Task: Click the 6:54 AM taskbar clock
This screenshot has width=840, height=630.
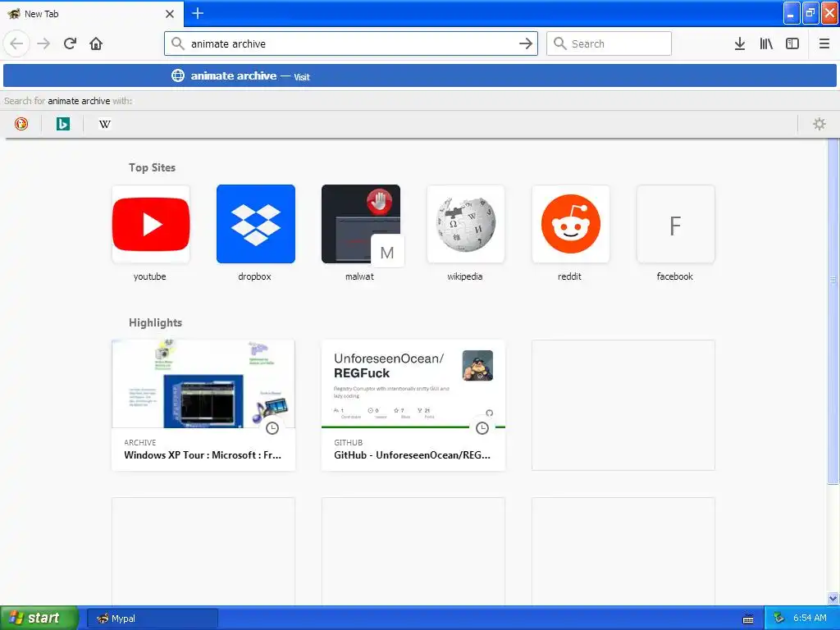Action: coord(810,618)
